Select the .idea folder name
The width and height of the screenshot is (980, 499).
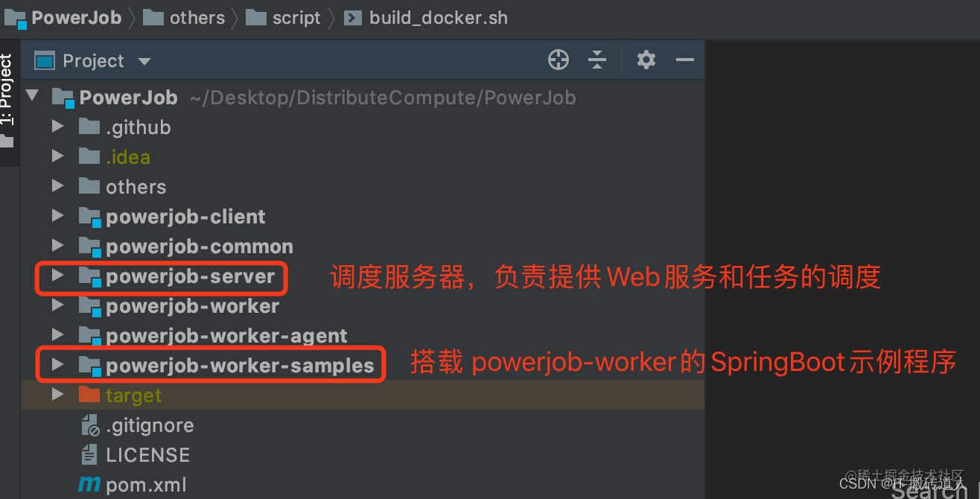pyautogui.click(x=128, y=157)
